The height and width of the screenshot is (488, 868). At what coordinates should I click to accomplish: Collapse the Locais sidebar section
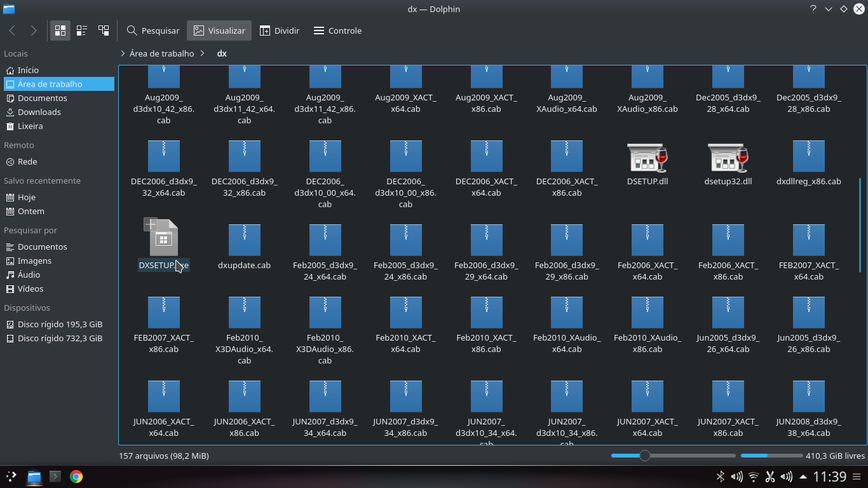19,53
